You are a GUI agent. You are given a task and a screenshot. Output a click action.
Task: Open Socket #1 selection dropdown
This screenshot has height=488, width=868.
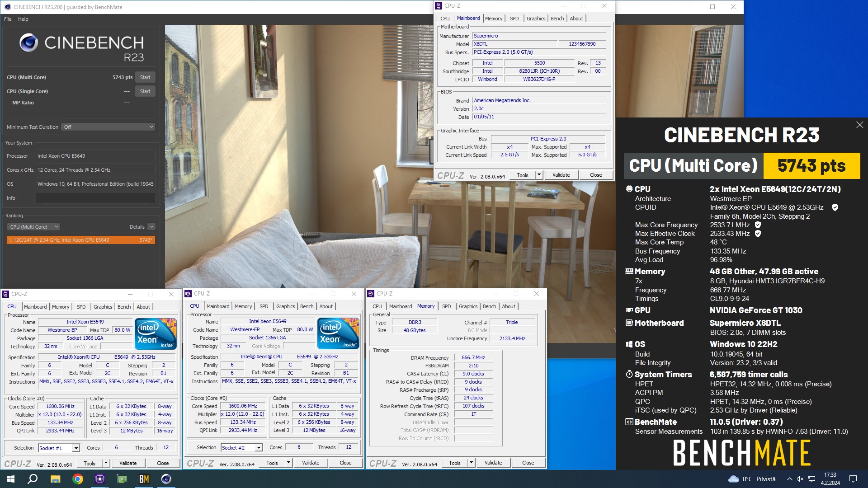tap(76, 448)
